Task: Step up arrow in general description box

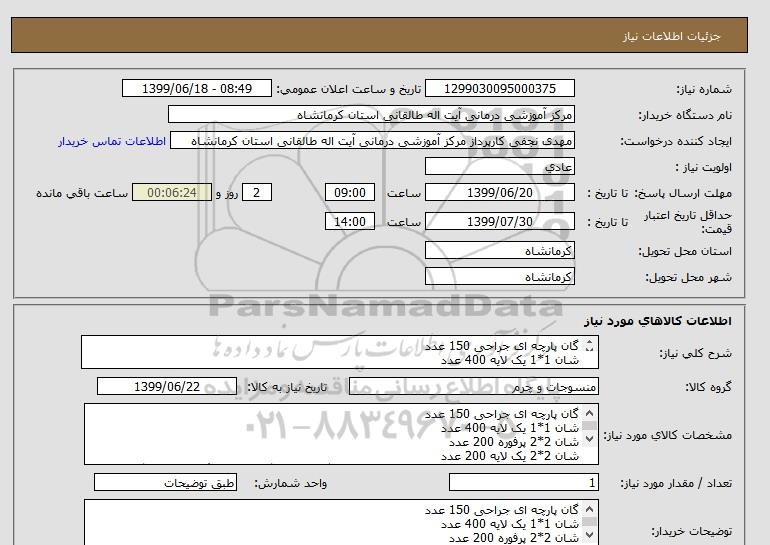Action: [x=590, y=342]
